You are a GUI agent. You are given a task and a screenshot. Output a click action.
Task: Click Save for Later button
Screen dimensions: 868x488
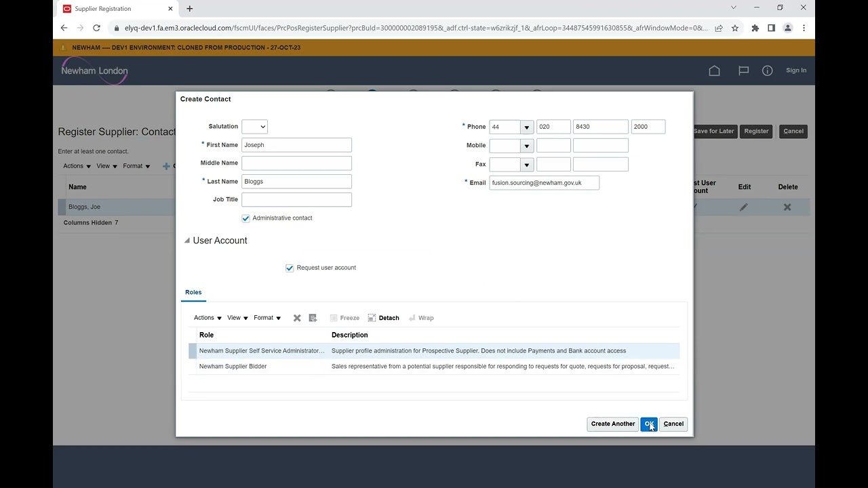click(713, 131)
